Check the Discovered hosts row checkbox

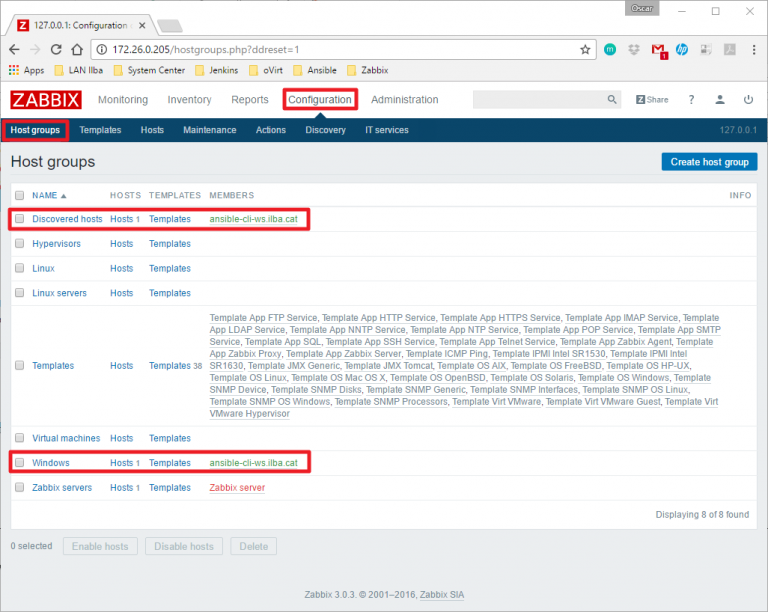click(x=20, y=219)
